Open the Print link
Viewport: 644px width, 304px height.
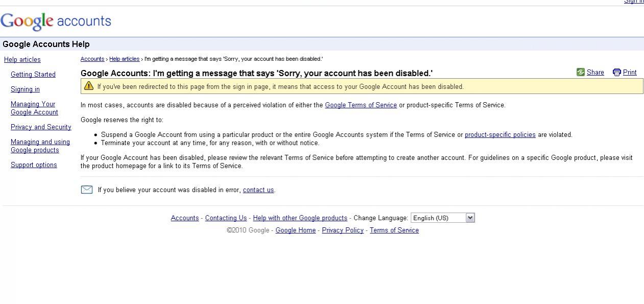click(630, 73)
